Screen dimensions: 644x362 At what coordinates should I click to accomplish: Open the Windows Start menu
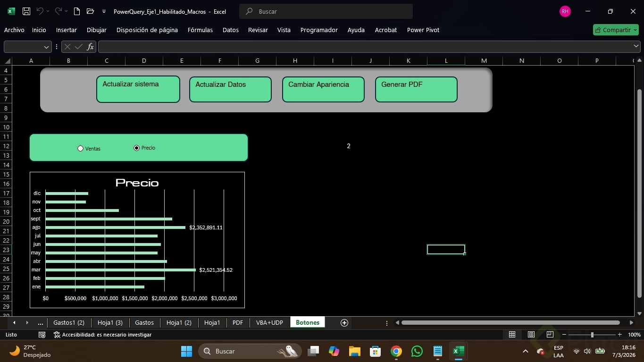click(x=186, y=351)
